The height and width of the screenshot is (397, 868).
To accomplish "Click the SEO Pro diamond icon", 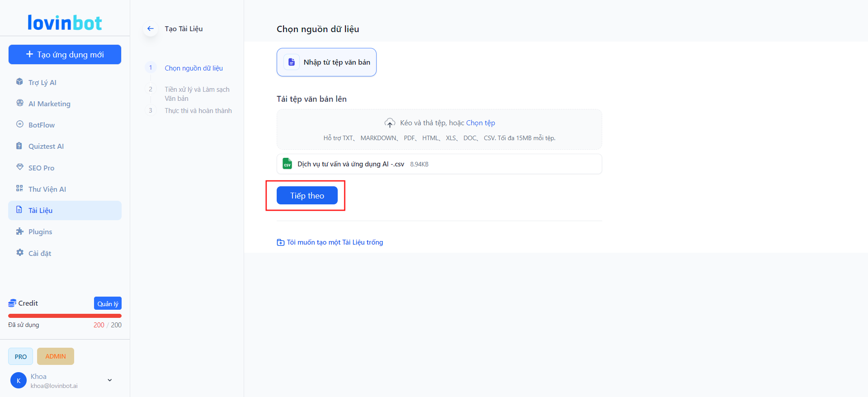I will click(19, 167).
